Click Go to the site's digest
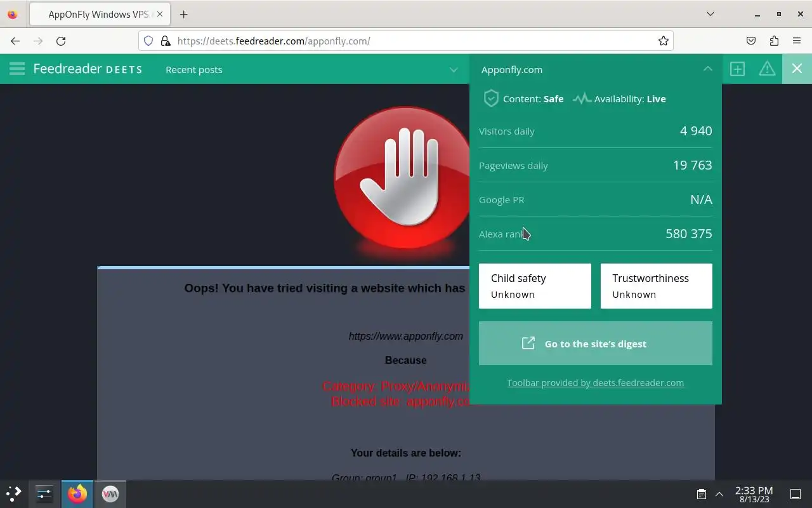This screenshot has height=508, width=812. coord(596,344)
